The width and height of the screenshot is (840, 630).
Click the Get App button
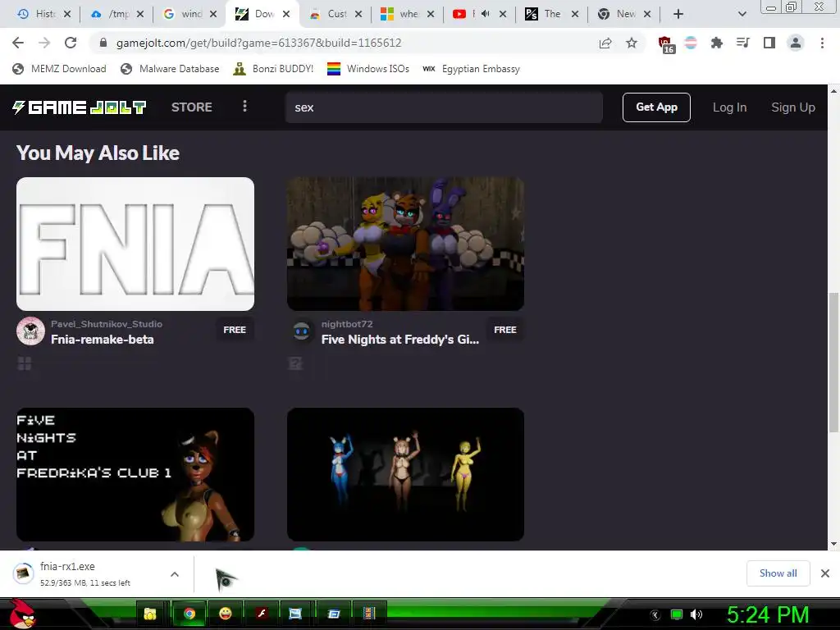click(656, 107)
